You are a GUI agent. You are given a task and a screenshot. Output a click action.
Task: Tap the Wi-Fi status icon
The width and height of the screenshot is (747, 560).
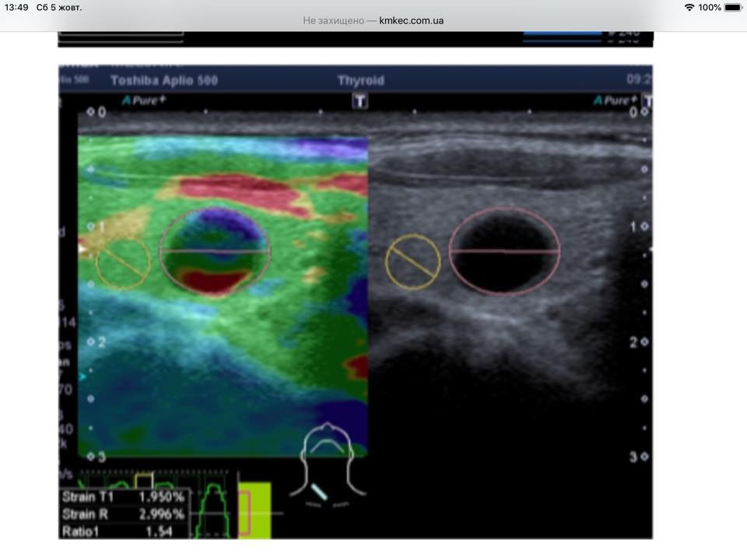click(689, 7)
